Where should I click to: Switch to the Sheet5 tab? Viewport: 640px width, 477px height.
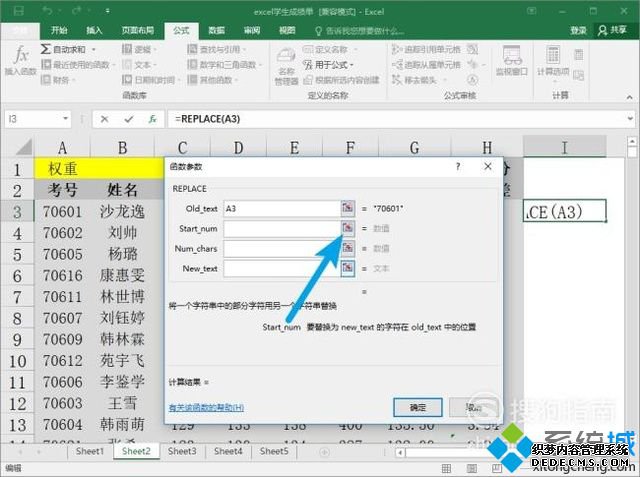pos(274,451)
